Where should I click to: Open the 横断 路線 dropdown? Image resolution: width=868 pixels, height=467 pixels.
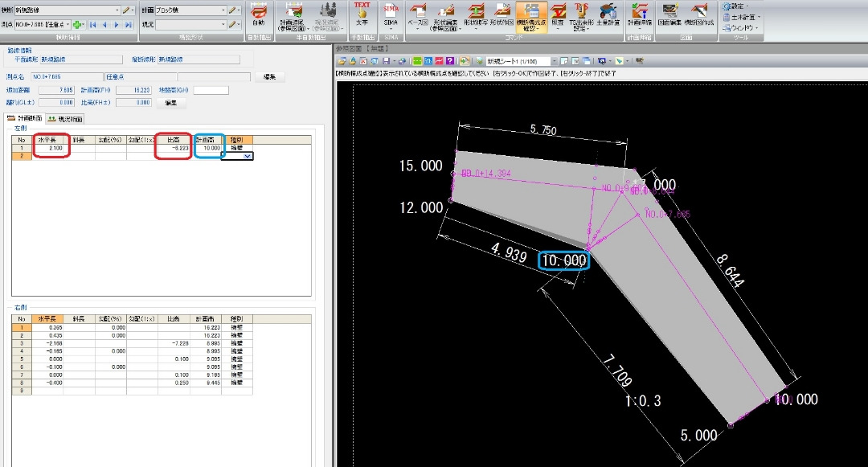[117, 10]
